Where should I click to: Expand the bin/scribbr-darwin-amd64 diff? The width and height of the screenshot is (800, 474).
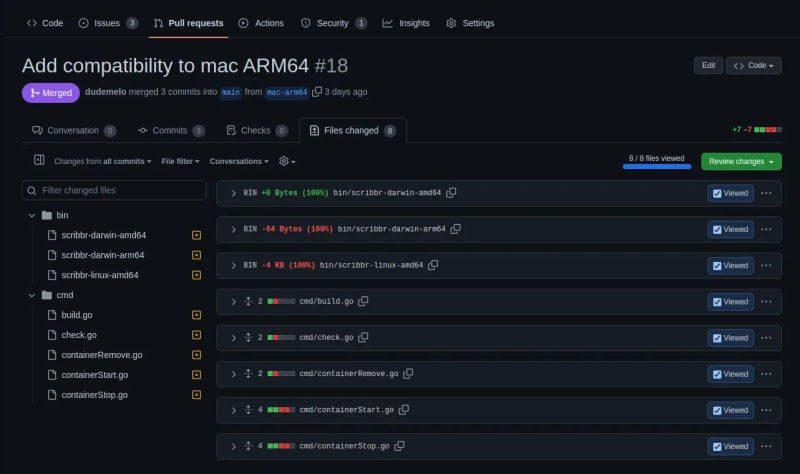point(234,193)
